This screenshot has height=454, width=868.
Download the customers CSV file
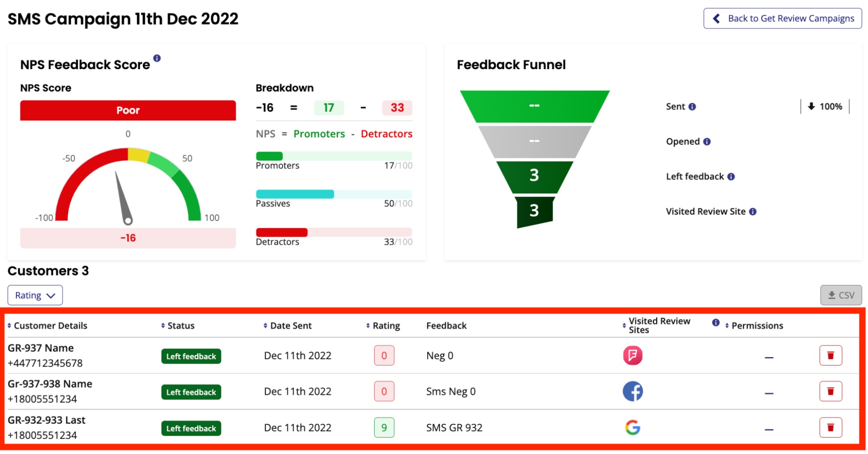pos(841,296)
